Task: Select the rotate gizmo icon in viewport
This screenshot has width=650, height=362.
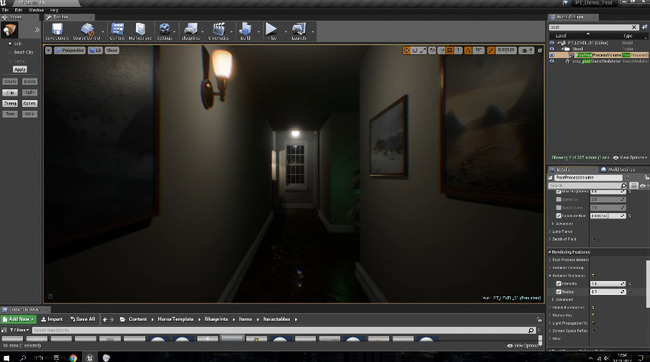Action: point(414,50)
